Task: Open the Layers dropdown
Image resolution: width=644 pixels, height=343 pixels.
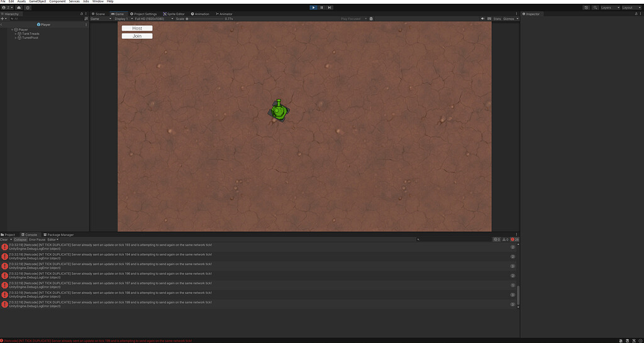Action: (608, 8)
